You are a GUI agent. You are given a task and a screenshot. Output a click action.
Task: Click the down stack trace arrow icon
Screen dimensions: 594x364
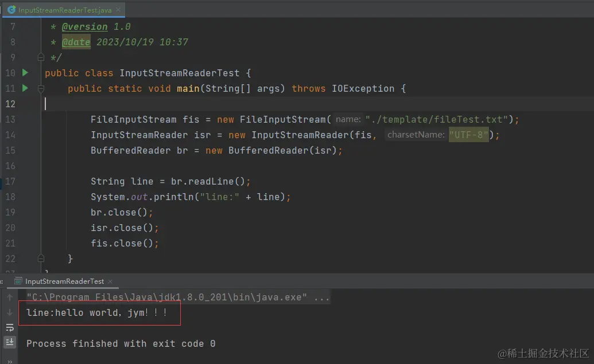[10, 312]
